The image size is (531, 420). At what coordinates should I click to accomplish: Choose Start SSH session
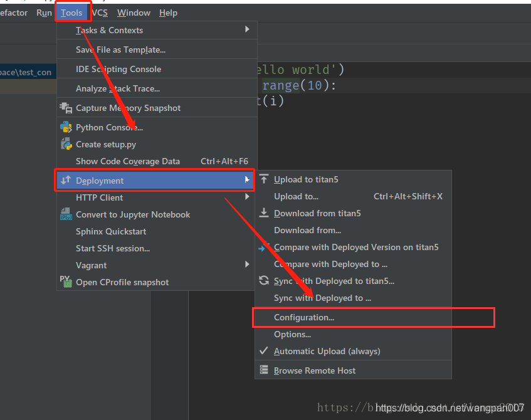point(155,248)
